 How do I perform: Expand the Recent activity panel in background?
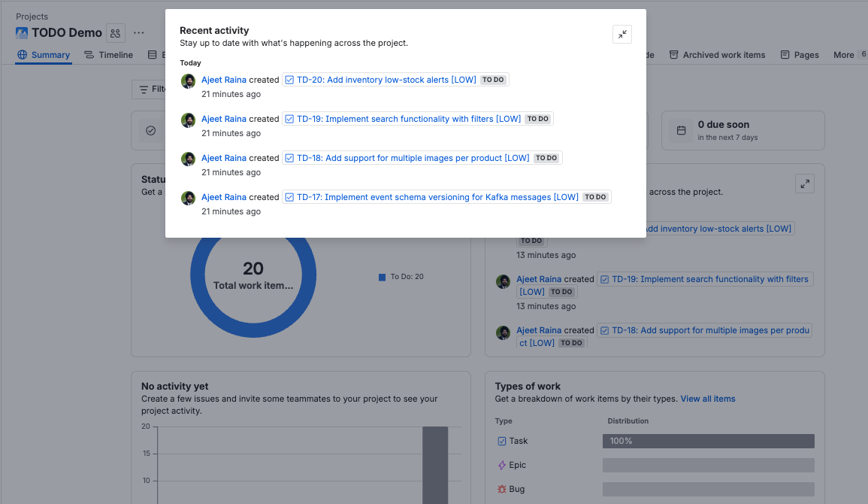pyautogui.click(x=805, y=184)
